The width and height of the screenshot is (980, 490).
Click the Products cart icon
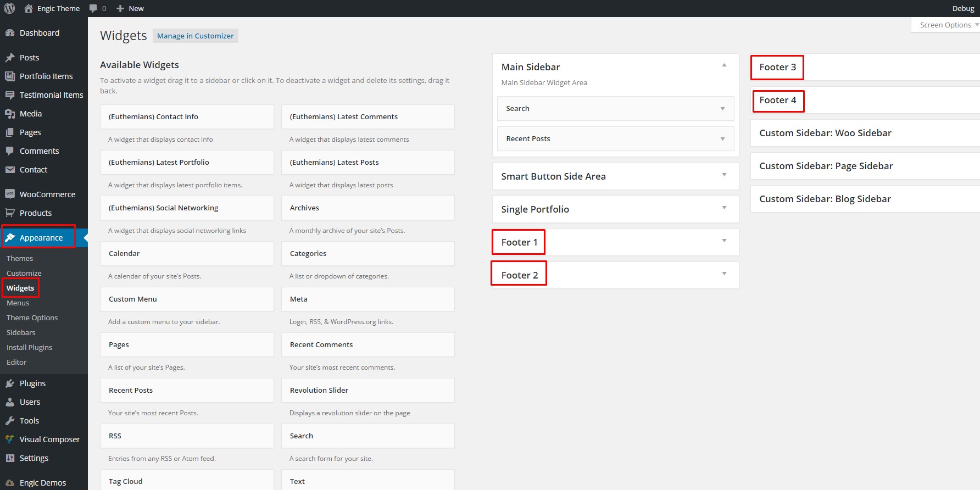click(x=10, y=213)
